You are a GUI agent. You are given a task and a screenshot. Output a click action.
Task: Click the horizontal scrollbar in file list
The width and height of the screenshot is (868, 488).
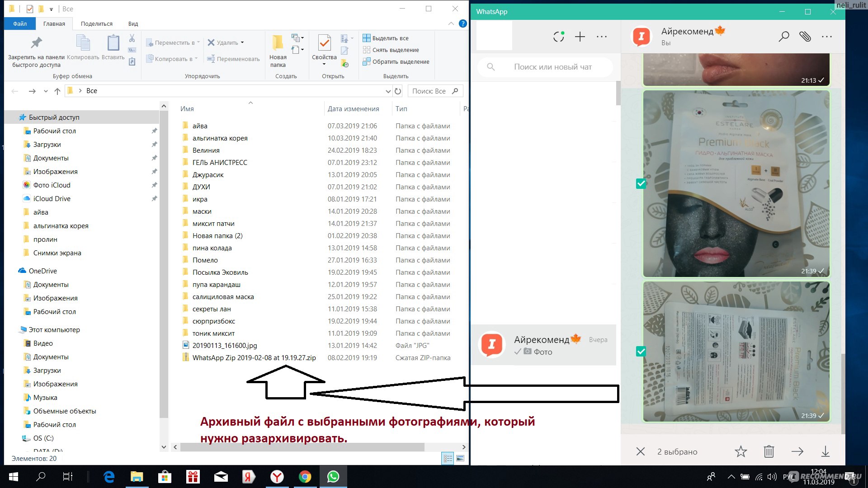coord(302,447)
